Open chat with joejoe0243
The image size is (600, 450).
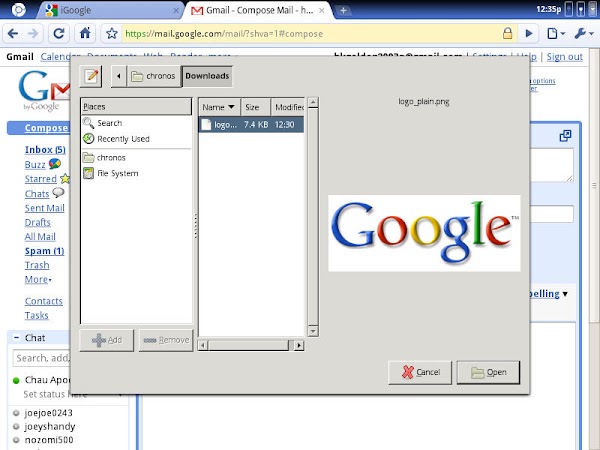(48, 413)
